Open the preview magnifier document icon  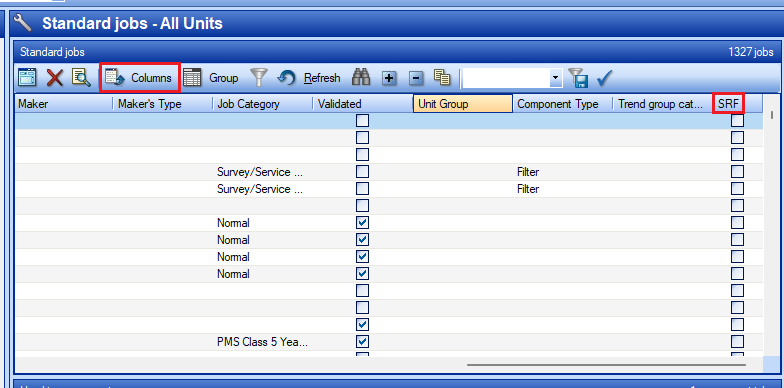[x=80, y=78]
